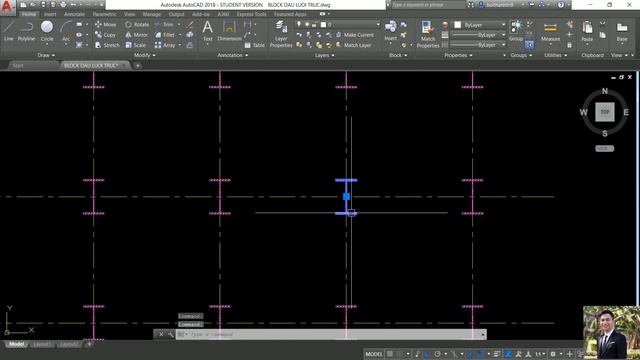Click TOP face of the ViewCube
Image resolution: width=640 pixels, height=360 pixels.
click(604, 112)
